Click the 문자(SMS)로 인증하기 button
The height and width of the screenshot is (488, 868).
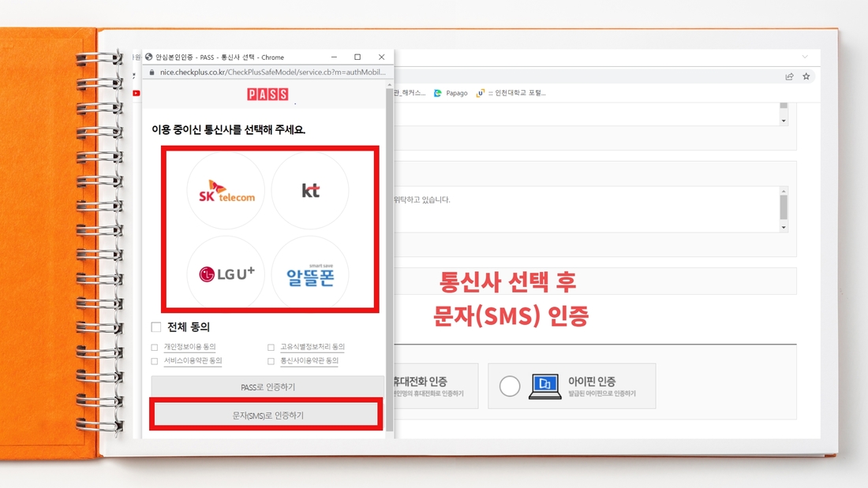(x=268, y=415)
